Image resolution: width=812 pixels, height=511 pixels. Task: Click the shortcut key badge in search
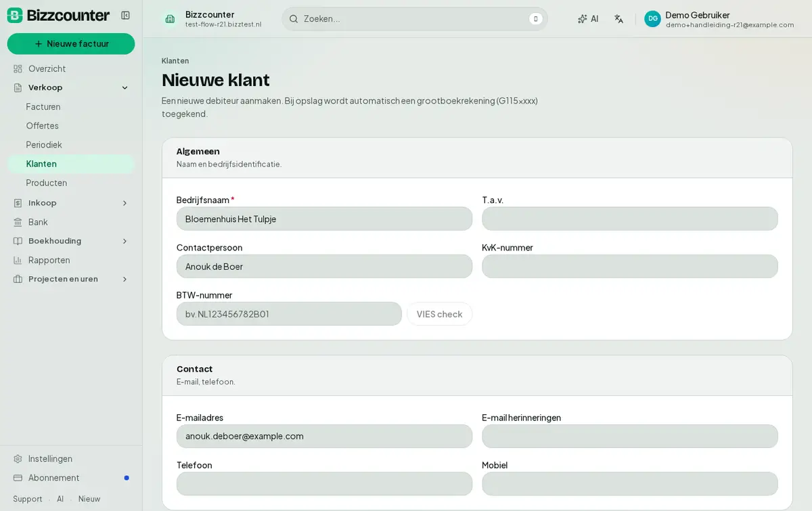536,19
